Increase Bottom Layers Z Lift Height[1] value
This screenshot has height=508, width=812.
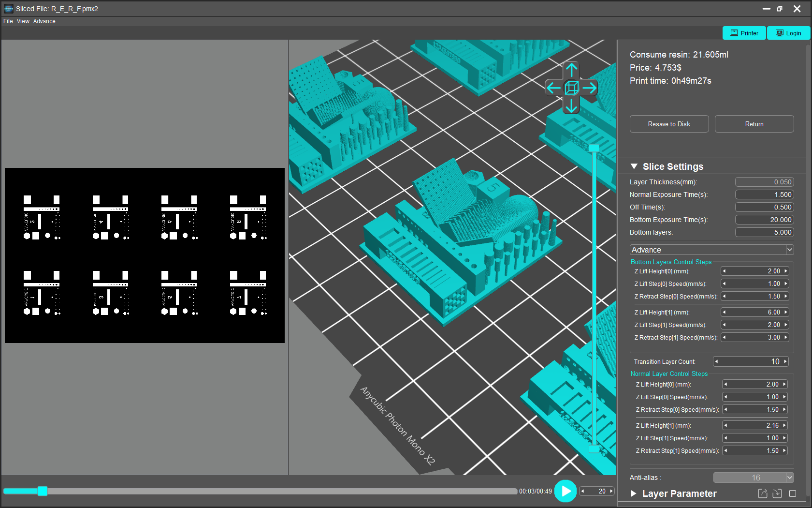[x=786, y=312]
